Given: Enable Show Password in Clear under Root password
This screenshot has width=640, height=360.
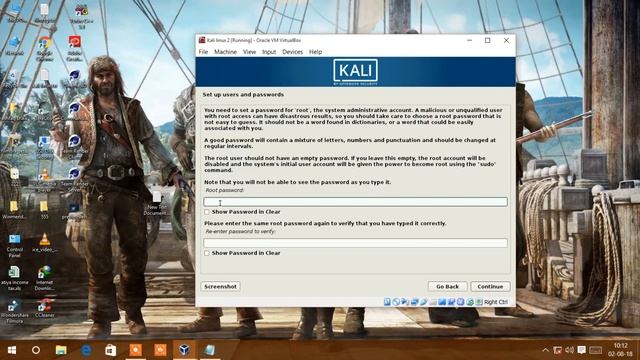Looking at the screenshot, I should pos(207,212).
